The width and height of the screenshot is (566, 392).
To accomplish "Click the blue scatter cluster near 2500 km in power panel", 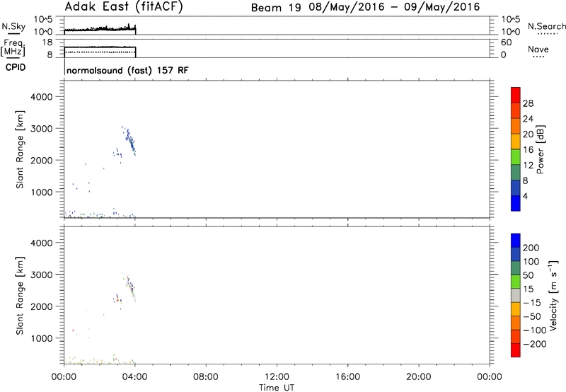I will click(x=130, y=141).
